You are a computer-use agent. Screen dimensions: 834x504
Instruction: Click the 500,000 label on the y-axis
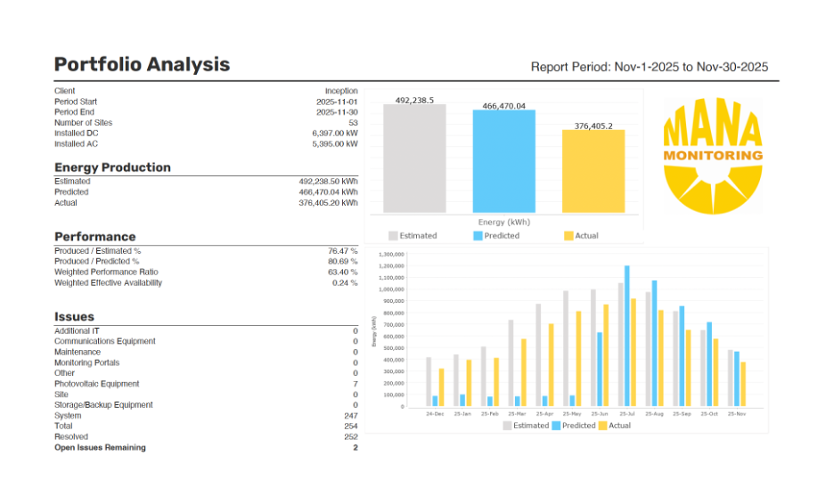[x=394, y=348]
